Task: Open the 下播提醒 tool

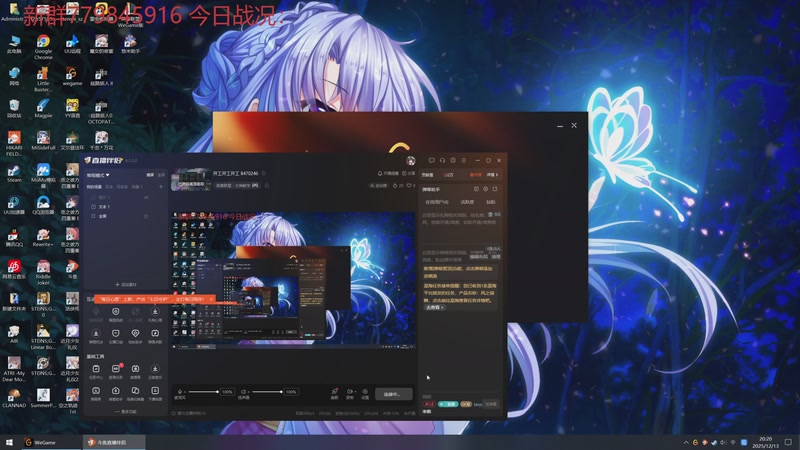Action: [x=155, y=393]
